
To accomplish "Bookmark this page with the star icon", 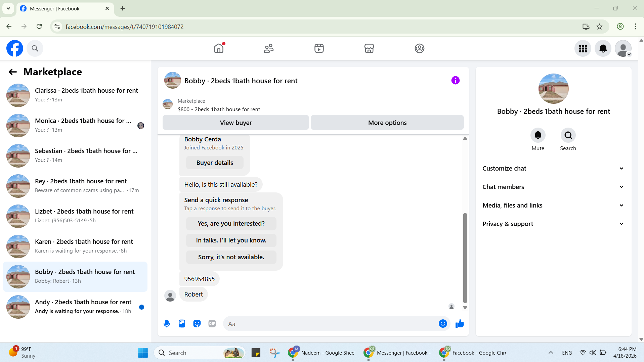I will pyautogui.click(x=599, y=27).
